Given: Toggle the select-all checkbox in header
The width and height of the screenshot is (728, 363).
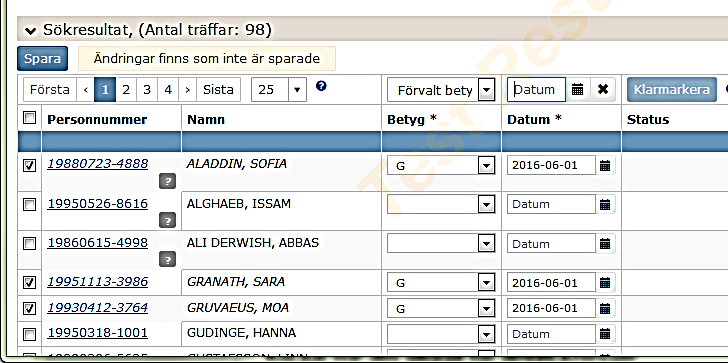Looking at the screenshot, I should 29,118.
